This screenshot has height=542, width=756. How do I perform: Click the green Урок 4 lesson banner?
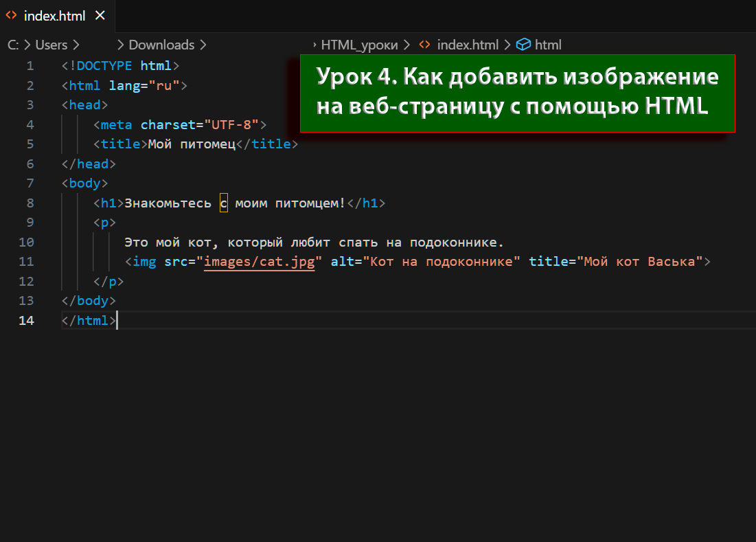coord(517,93)
